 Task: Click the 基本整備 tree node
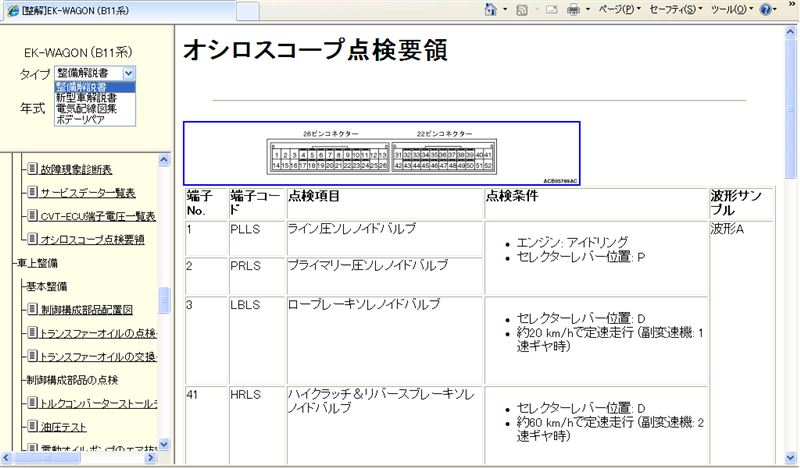click(x=46, y=286)
